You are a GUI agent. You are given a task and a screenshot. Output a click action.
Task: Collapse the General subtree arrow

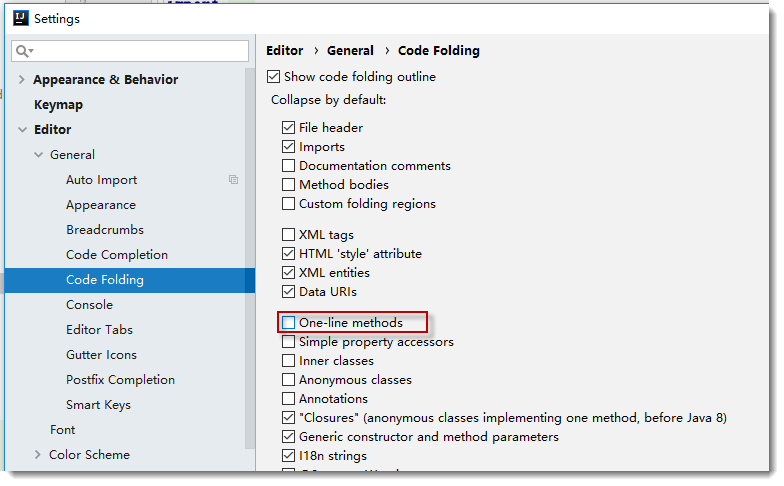tap(38, 155)
